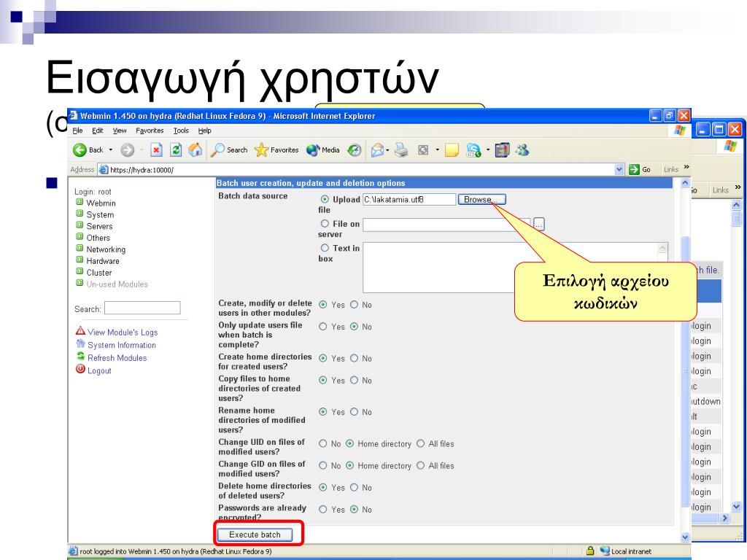The height and width of the screenshot is (560, 747).
Task: Print page with the printer icon
Action: [x=402, y=150]
